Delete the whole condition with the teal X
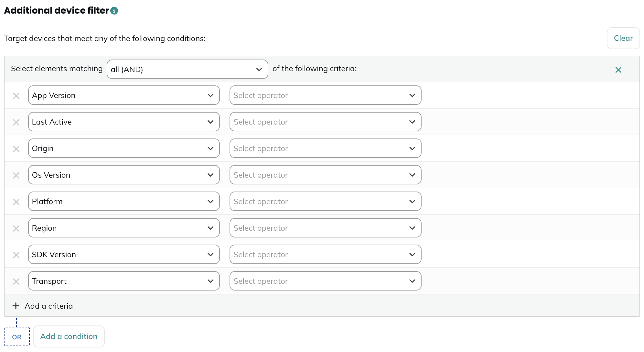This screenshot has width=644, height=352. (x=618, y=70)
